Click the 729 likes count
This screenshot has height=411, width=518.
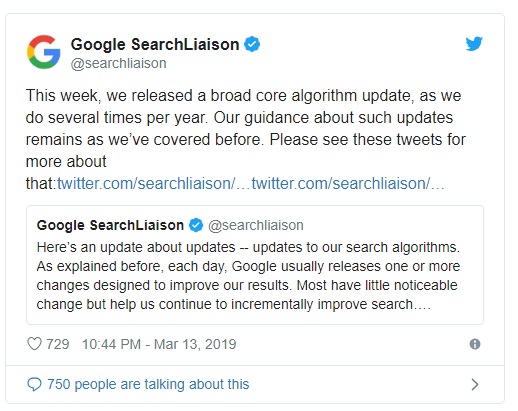(x=58, y=344)
